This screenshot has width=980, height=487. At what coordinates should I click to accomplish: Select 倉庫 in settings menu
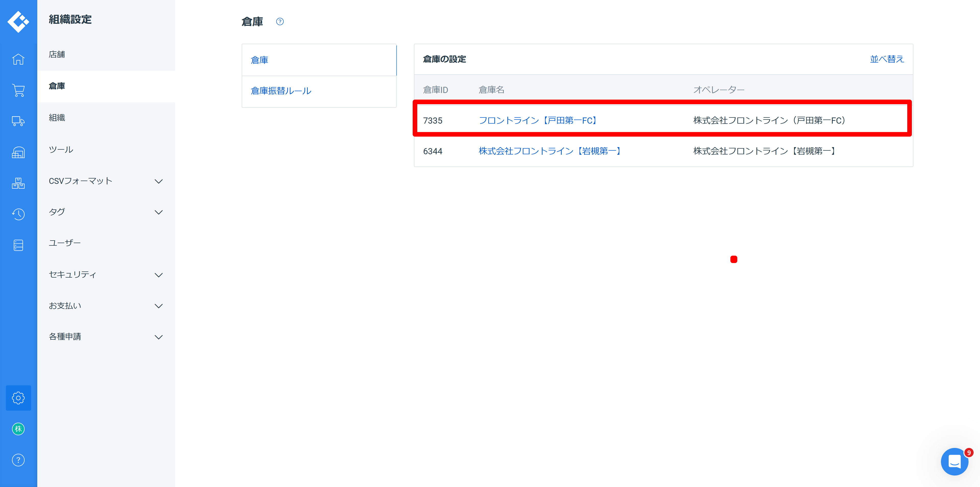(106, 86)
